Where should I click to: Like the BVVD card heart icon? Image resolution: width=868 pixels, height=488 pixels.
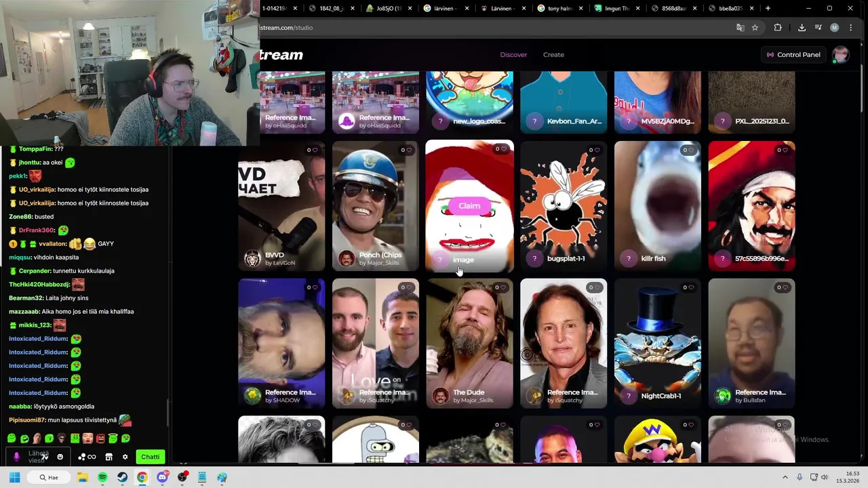pos(315,150)
